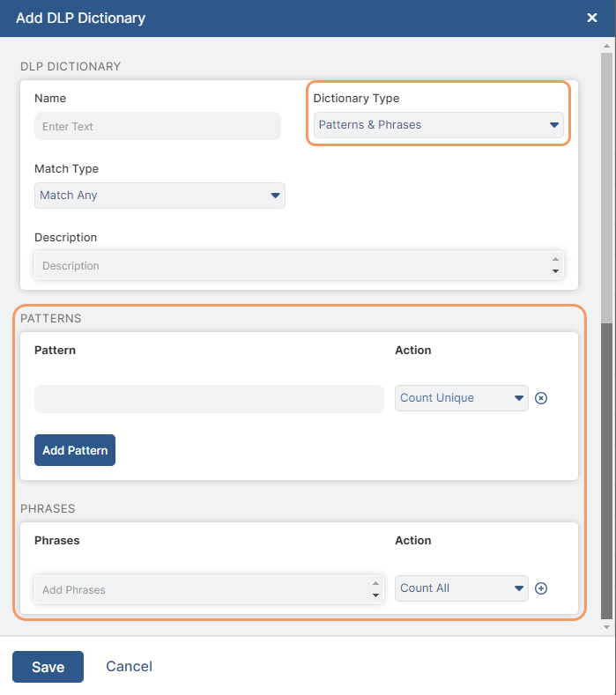Open the Count All action dropdown

click(461, 588)
